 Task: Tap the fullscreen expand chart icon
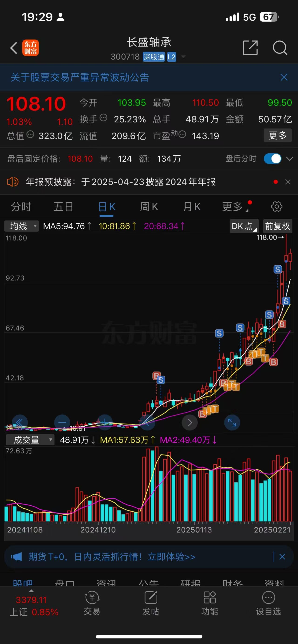pos(232,423)
